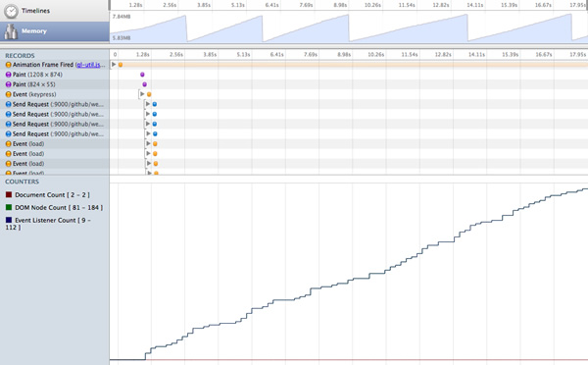Click the orange Event (keypress) record icon
This screenshot has width=588, height=365.
(x=8, y=94)
